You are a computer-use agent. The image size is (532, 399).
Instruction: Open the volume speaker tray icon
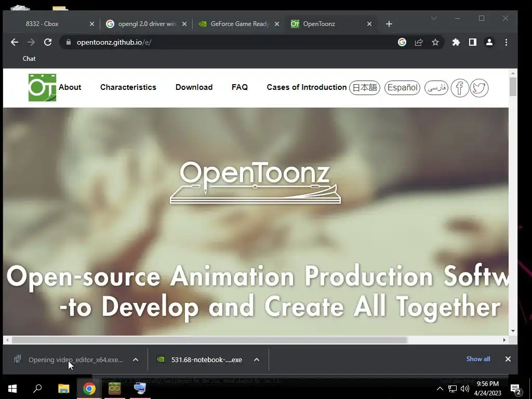(465, 389)
